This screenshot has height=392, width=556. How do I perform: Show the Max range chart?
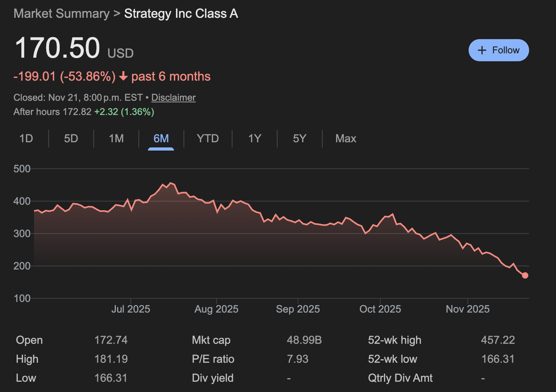pos(346,139)
